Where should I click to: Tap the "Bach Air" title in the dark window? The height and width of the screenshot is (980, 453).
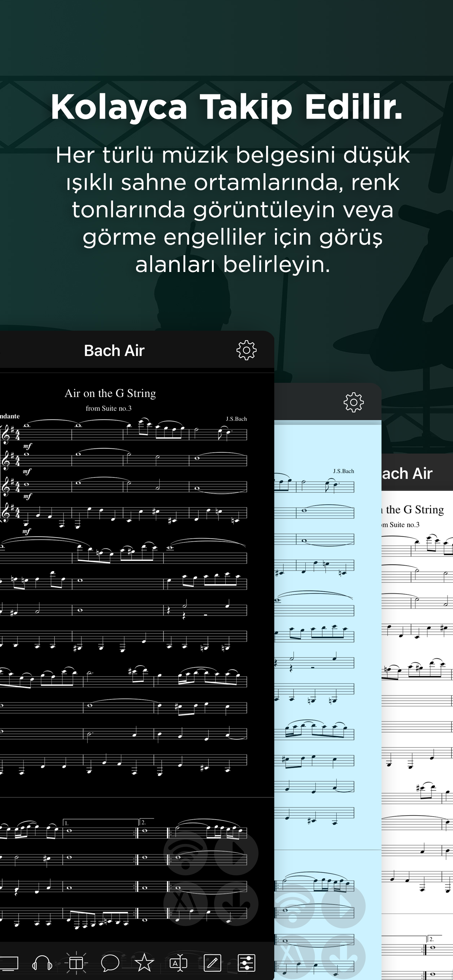(114, 350)
